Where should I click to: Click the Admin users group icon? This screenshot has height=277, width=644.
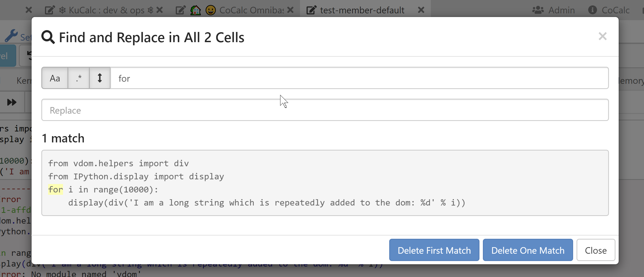[538, 10]
